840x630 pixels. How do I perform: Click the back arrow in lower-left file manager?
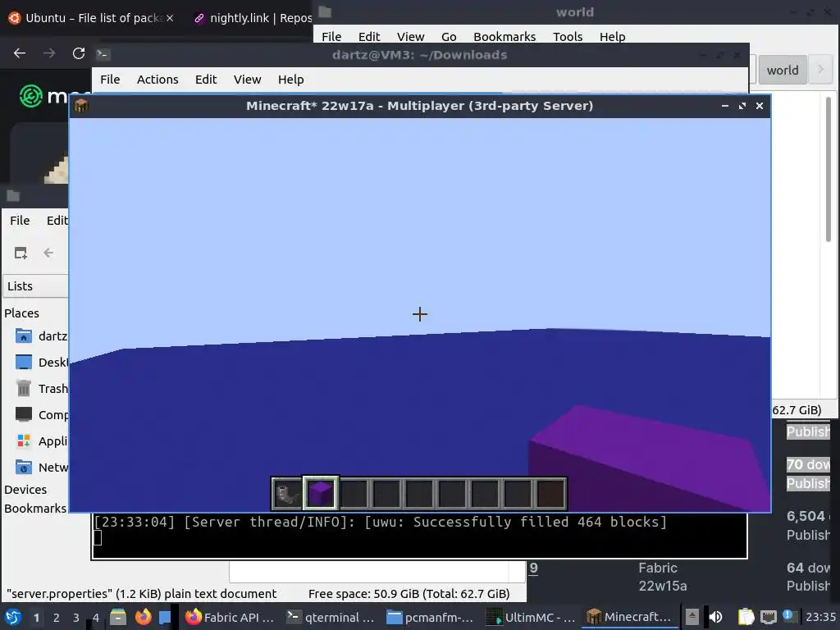(48, 253)
